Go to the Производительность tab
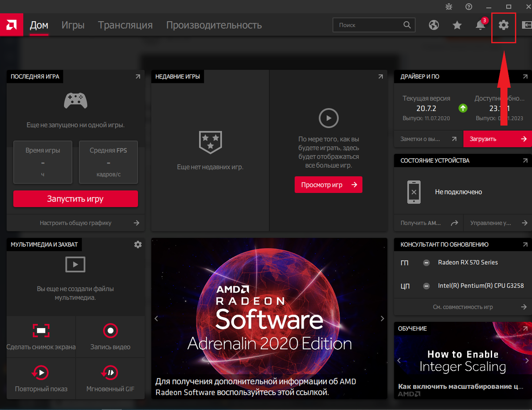This screenshot has width=532, height=410. (x=214, y=25)
